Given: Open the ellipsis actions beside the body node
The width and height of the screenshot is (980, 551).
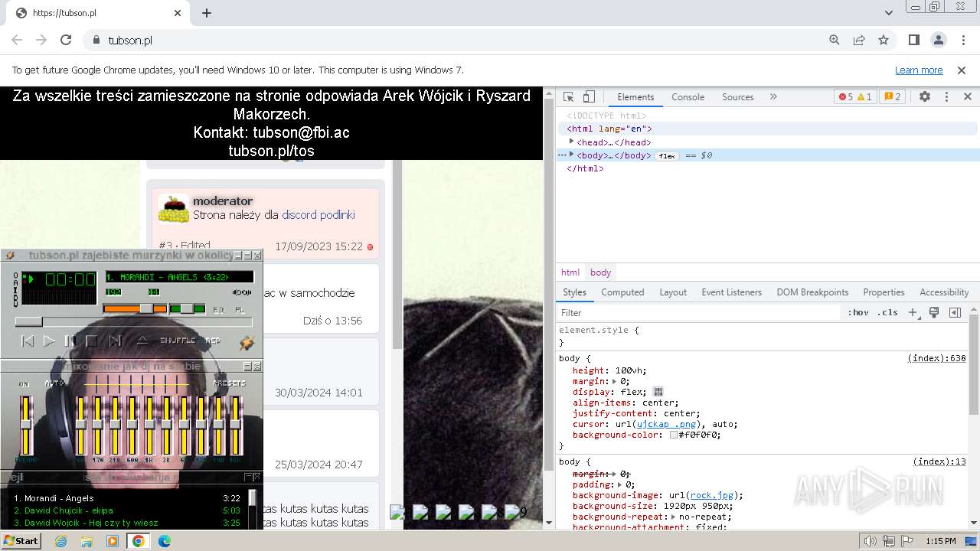Looking at the screenshot, I should click(562, 155).
